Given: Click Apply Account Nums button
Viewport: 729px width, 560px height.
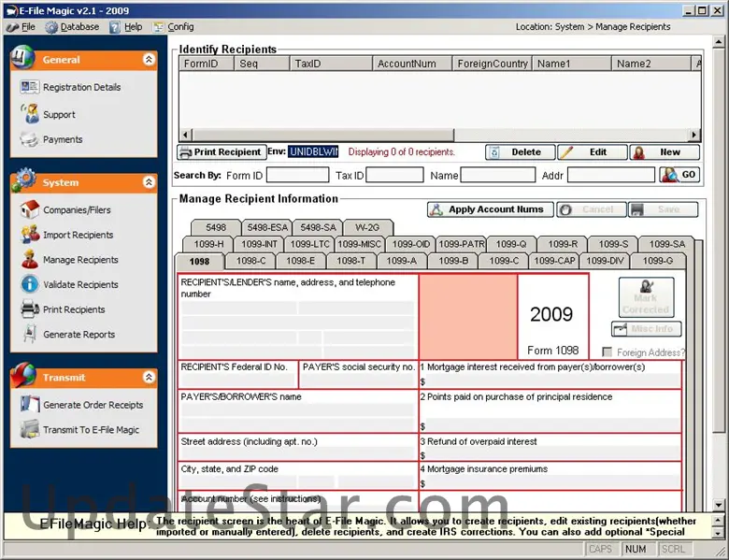Looking at the screenshot, I should pos(491,209).
